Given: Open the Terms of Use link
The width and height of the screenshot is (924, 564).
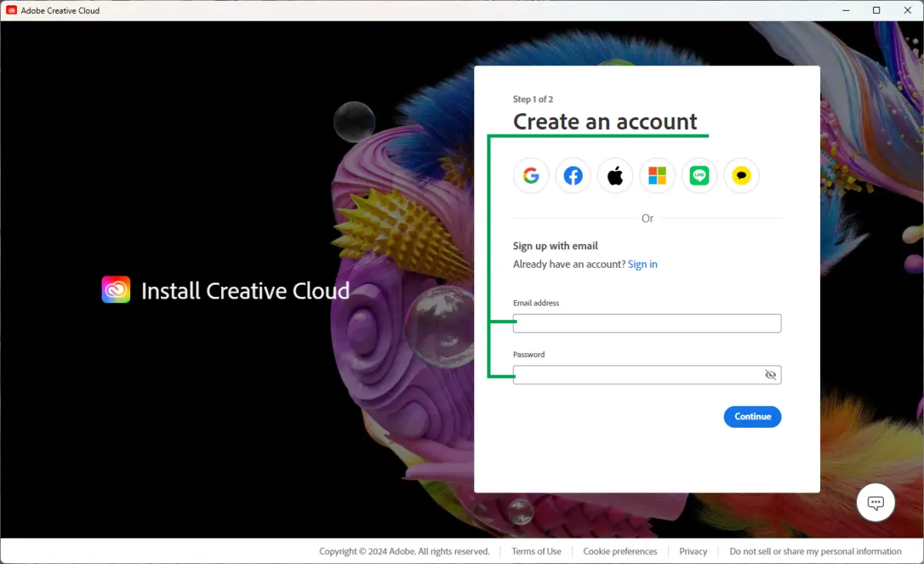Looking at the screenshot, I should 536,551.
